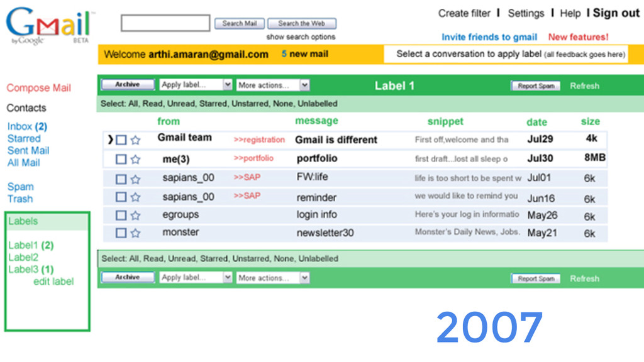This screenshot has width=644, height=362.
Task: Click the top Archive button
Action: (x=128, y=85)
